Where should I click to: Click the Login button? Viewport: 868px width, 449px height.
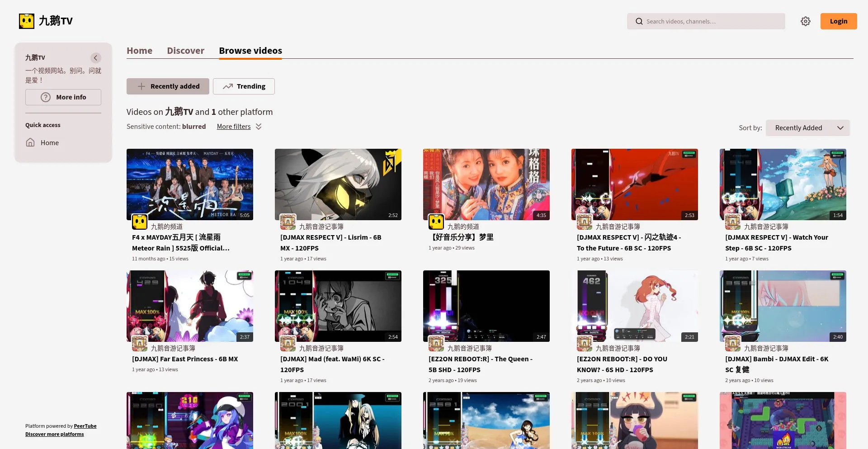coord(839,21)
